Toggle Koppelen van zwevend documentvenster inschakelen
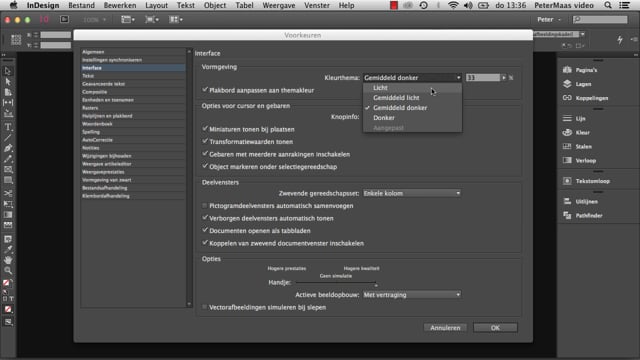This screenshot has height=360, width=640. tap(205, 243)
